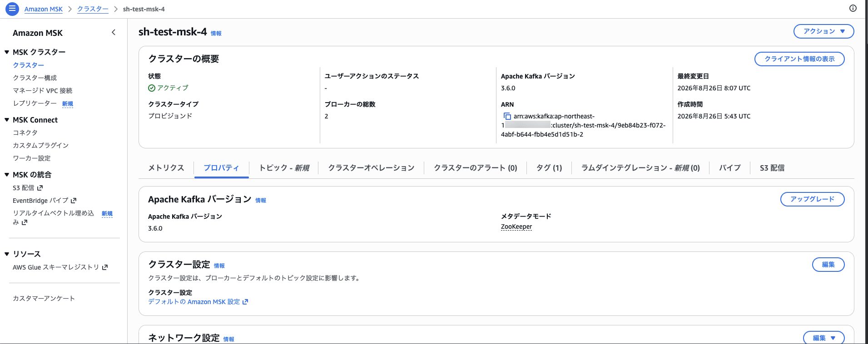Image resolution: width=868 pixels, height=344 pixels.
Task: Open the クラスターのアラート (0) tab
Action: point(475,168)
